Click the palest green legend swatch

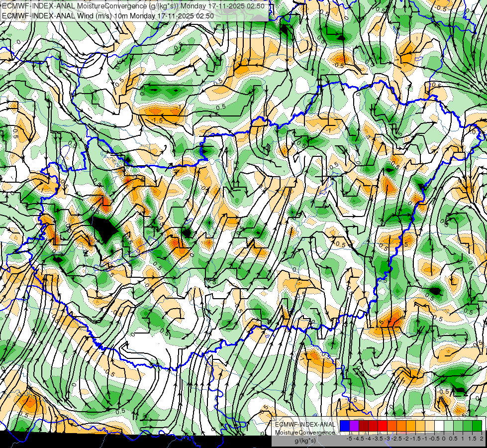(449, 426)
